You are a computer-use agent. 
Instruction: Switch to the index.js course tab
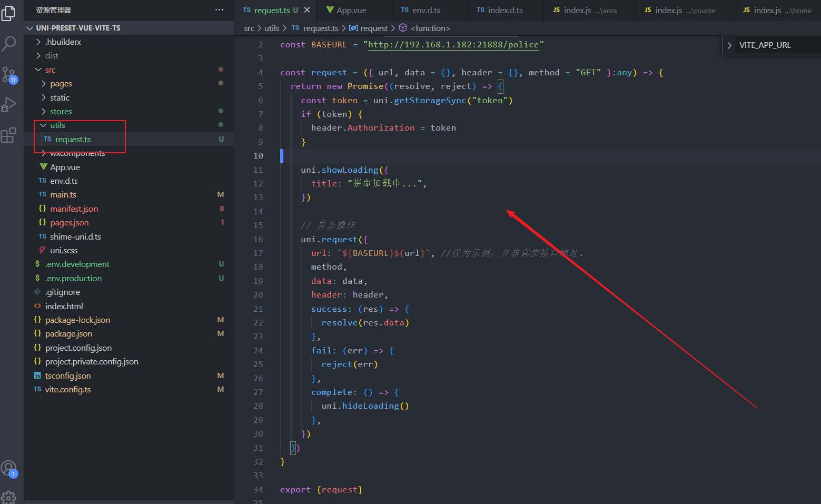[x=685, y=10]
